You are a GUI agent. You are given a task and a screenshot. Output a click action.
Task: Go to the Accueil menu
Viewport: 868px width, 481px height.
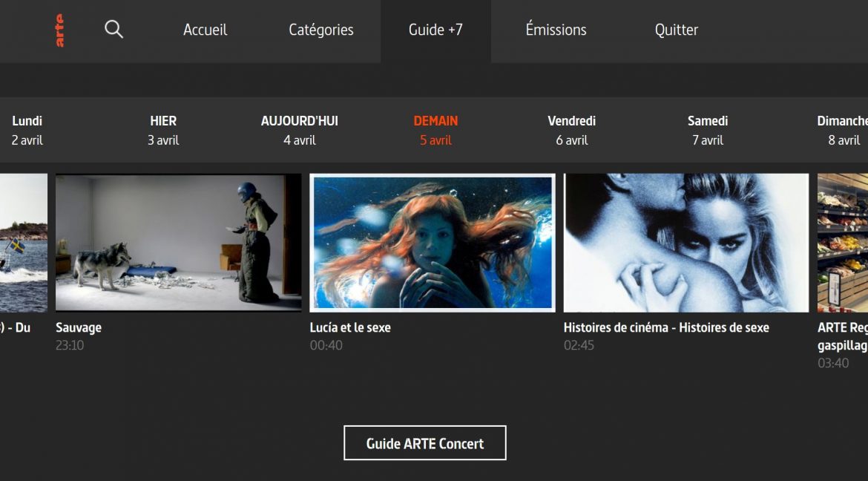tap(205, 30)
